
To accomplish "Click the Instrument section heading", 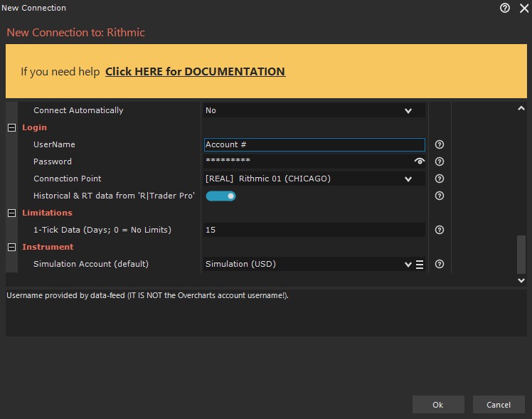I will pyautogui.click(x=48, y=247).
